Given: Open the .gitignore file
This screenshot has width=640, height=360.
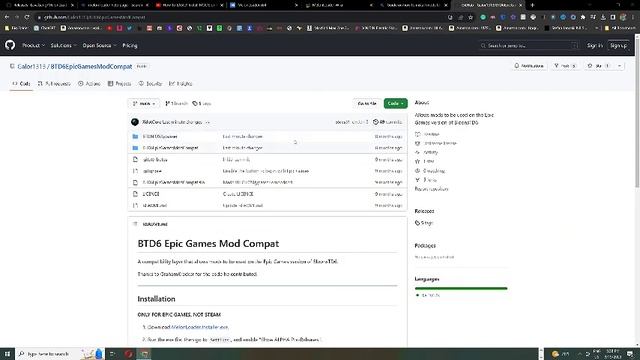Looking at the screenshot, I should (152, 171).
